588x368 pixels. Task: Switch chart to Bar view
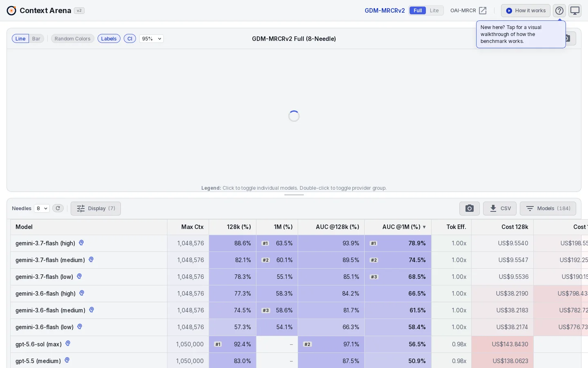point(36,39)
